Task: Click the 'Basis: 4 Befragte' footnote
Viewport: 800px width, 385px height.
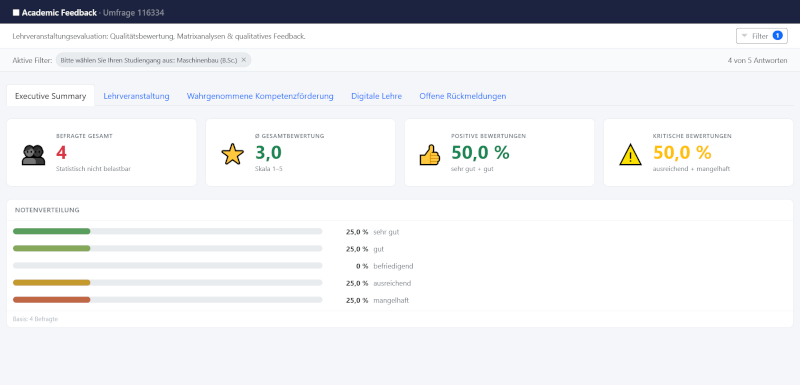Action: point(35,319)
